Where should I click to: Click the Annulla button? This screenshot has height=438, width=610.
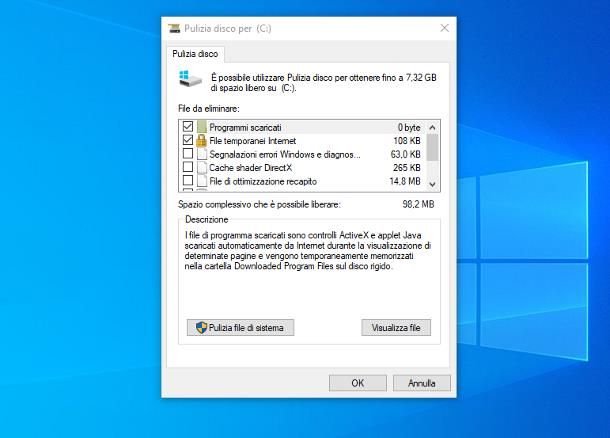[x=422, y=383]
